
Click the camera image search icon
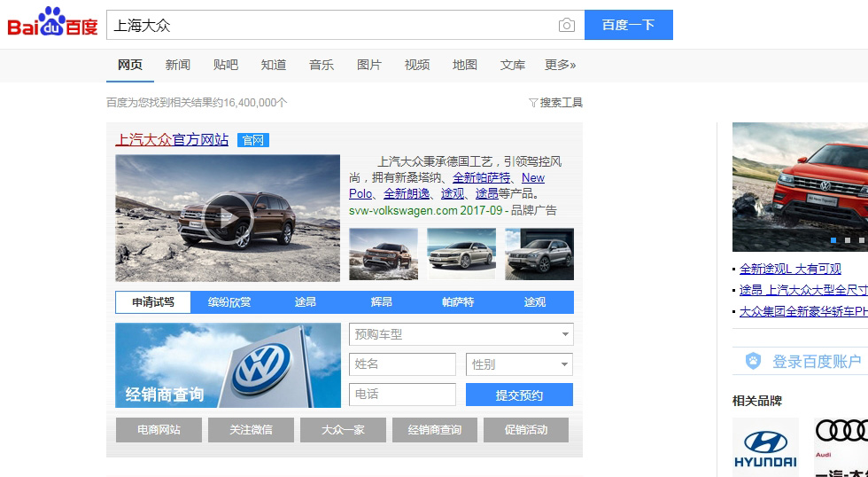[566, 26]
